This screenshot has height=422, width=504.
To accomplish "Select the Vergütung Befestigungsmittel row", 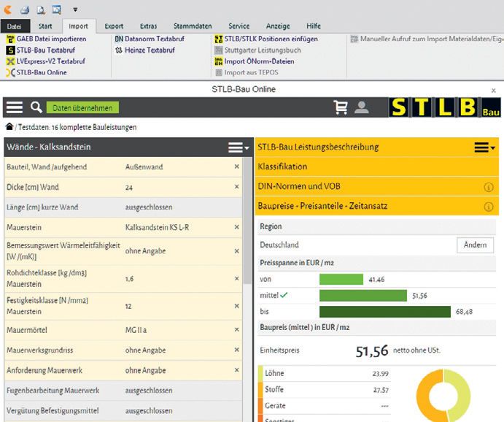I will click(x=123, y=411).
